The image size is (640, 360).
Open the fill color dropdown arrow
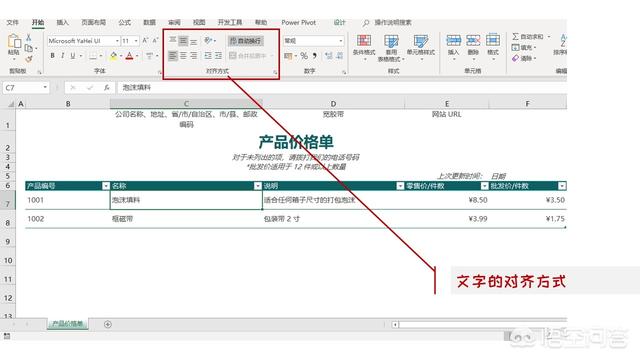pyautogui.click(x=121, y=56)
